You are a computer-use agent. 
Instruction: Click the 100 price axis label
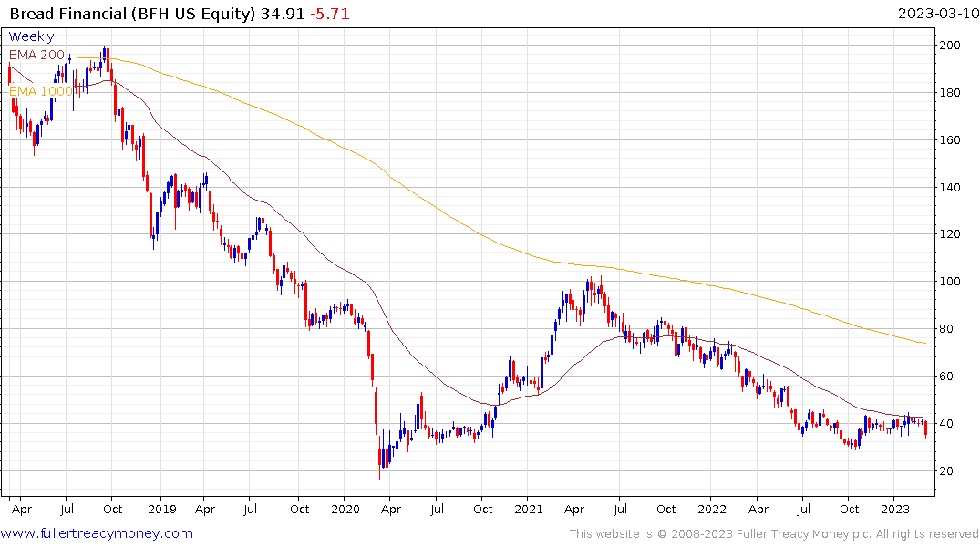(950, 282)
